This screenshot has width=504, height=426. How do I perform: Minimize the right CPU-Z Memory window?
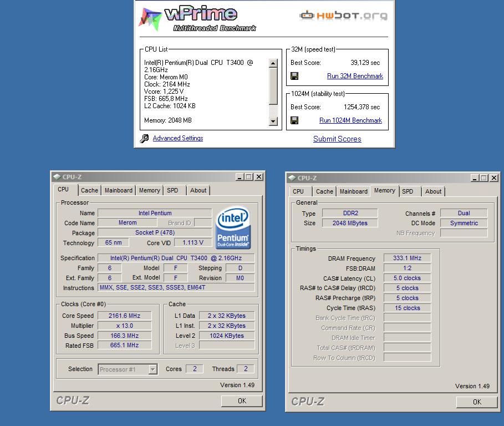[475, 178]
